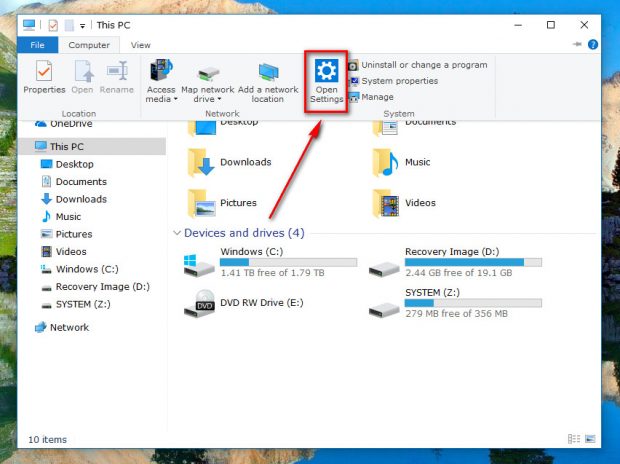Click Windows (C:) capacity usage bar
Image resolution: width=620 pixels, height=464 pixels.
point(288,262)
